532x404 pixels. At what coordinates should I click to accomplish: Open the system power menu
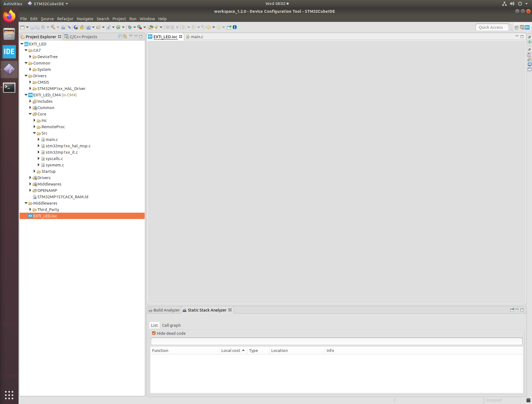(x=522, y=4)
